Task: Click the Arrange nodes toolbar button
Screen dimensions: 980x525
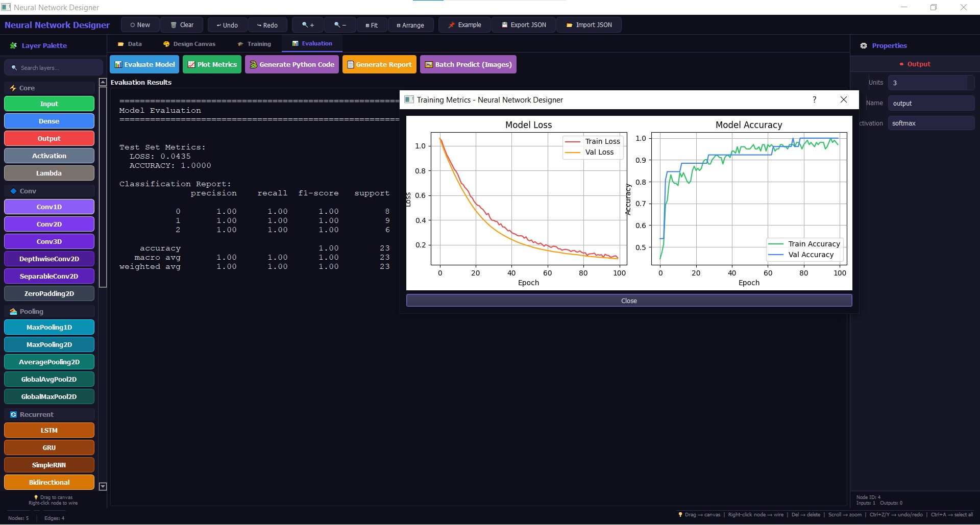Action: (x=410, y=25)
